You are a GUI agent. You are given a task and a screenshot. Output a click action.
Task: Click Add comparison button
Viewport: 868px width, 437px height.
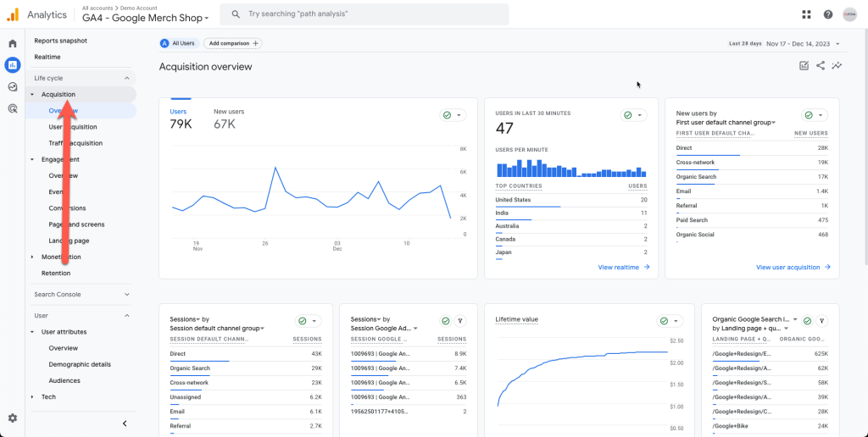pyautogui.click(x=233, y=43)
